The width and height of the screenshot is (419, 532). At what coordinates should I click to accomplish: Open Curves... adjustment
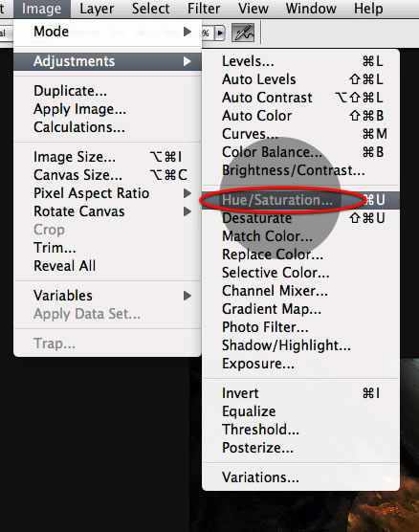pyautogui.click(x=300, y=134)
